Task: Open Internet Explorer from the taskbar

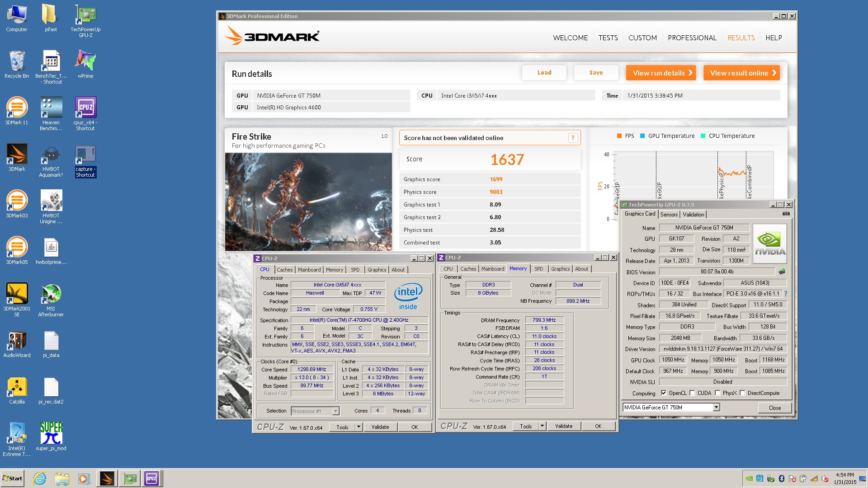Action: pos(40,479)
